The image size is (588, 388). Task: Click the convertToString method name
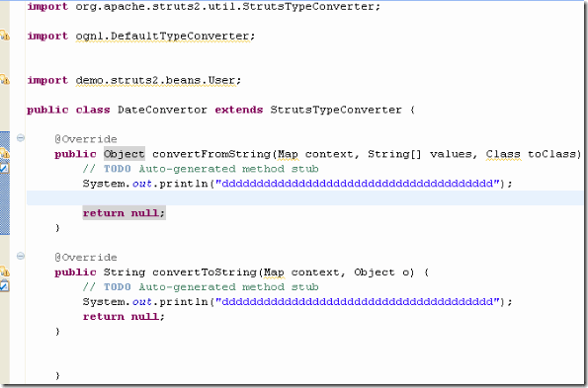pos(205,272)
